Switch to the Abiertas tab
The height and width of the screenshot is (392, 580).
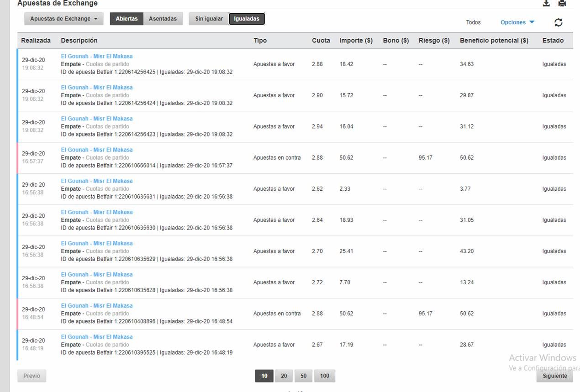click(x=127, y=19)
